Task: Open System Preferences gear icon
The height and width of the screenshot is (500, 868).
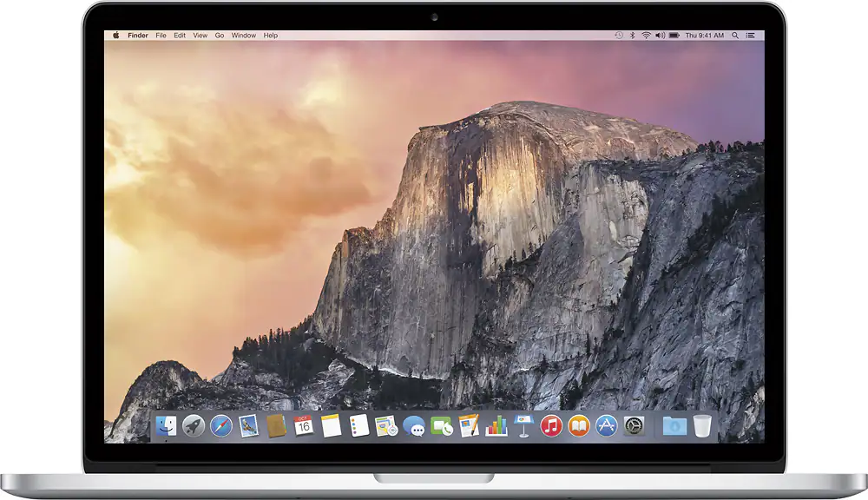Action: (634, 425)
